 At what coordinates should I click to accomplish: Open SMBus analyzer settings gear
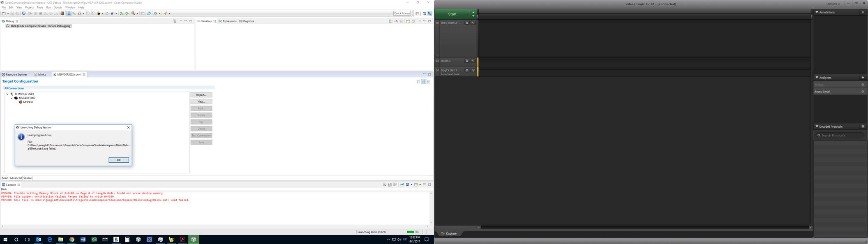pyautogui.click(x=863, y=85)
